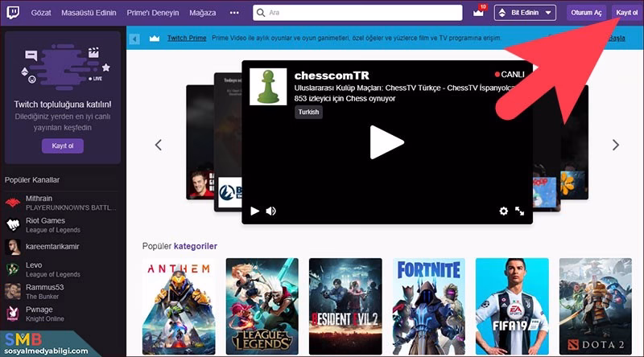Image resolution: width=644 pixels, height=357 pixels.
Task: Click Pwnage channel avatar
Action: point(13,314)
